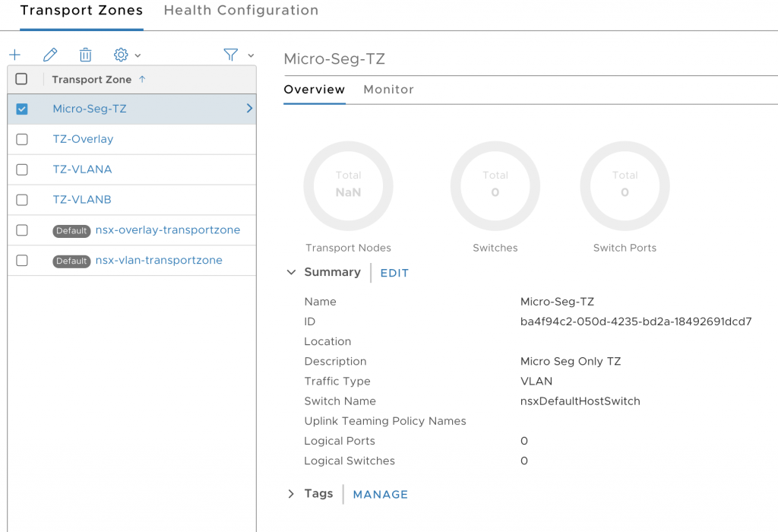
Task: Click the Switch Ports total donut chart
Action: pos(625,185)
